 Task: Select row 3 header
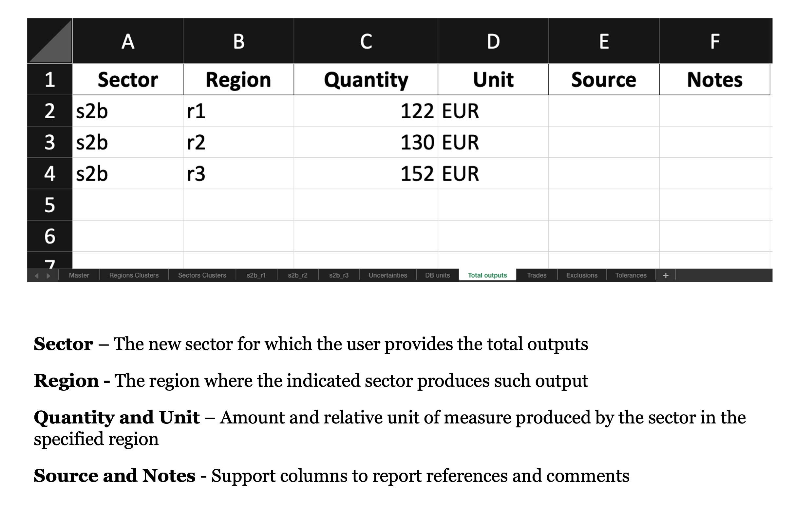click(x=50, y=142)
